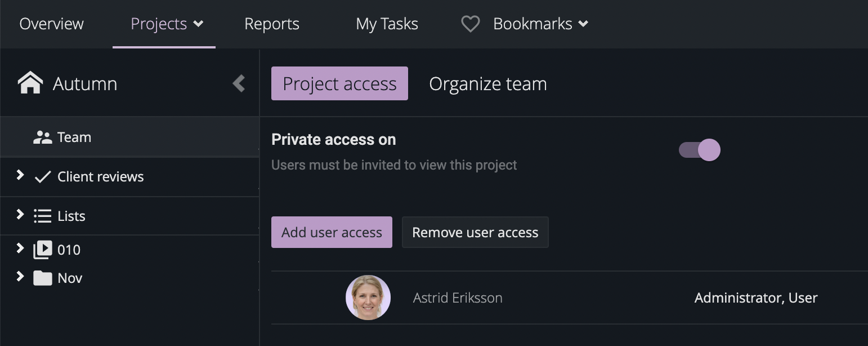Expand the Nov folder
Viewport: 868px width, 346px height.
[20, 276]
